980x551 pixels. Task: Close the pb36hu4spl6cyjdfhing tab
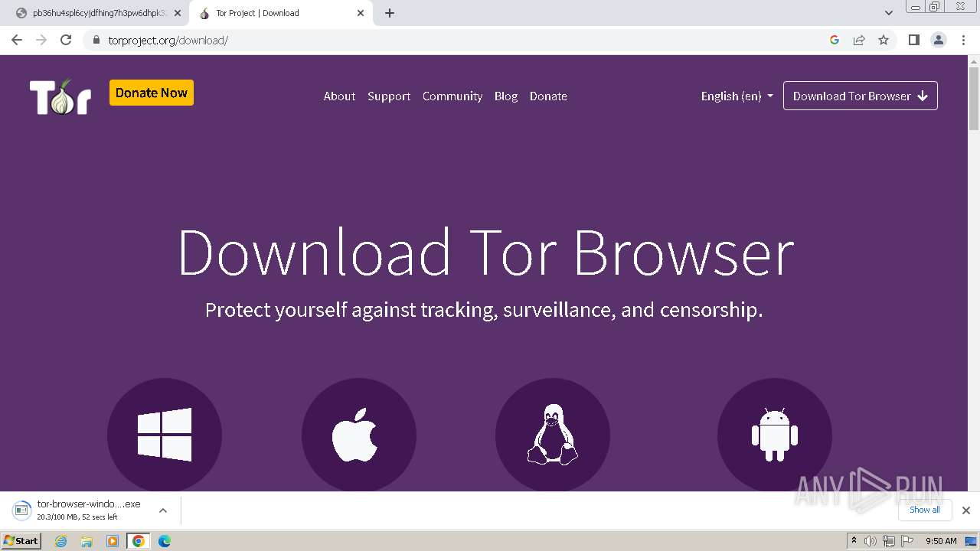178,13
